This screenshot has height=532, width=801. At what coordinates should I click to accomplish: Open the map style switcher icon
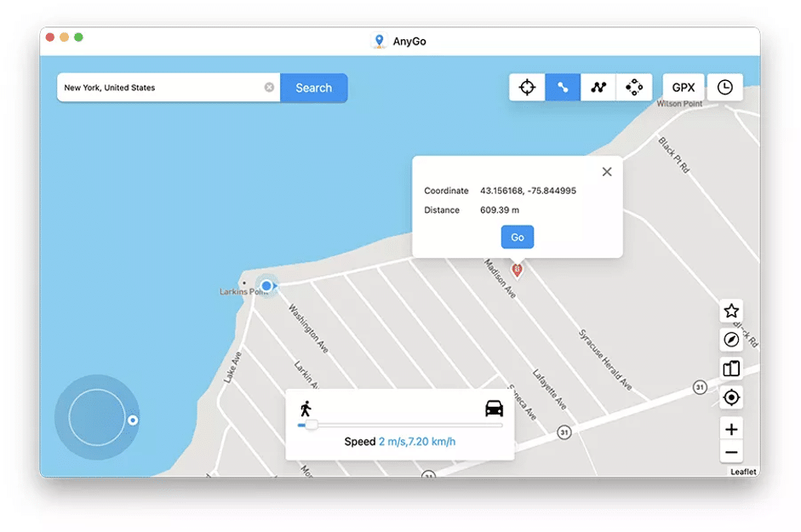731,369
